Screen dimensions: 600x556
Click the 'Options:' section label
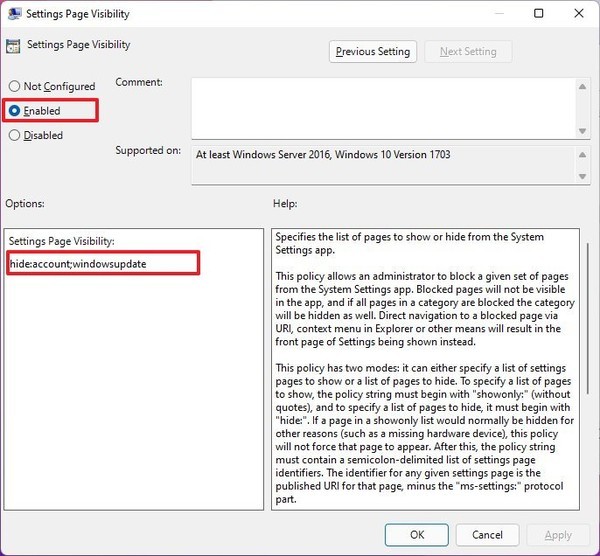pyautogui.click(x=25, y=204)
